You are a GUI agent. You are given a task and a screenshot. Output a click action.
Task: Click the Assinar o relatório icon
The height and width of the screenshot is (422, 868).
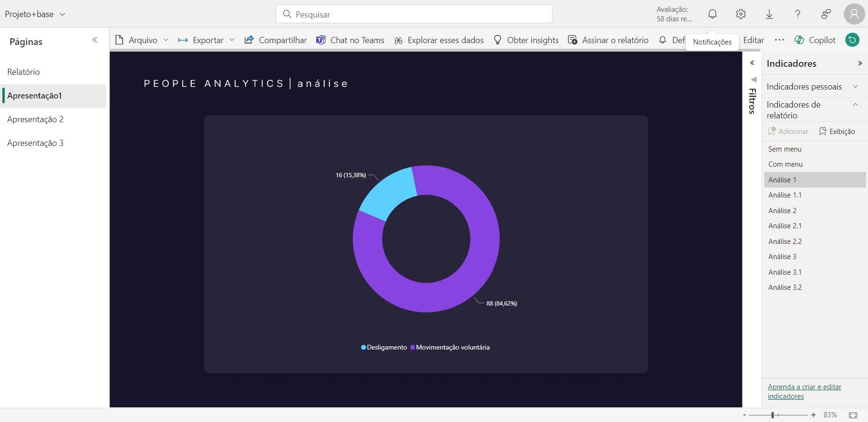573,40
